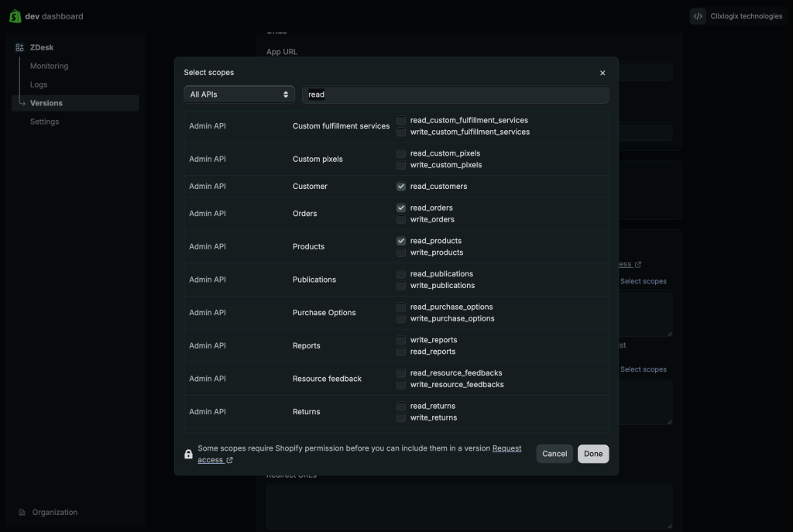Open Organization at sidebar bottom

coord(55,513)
